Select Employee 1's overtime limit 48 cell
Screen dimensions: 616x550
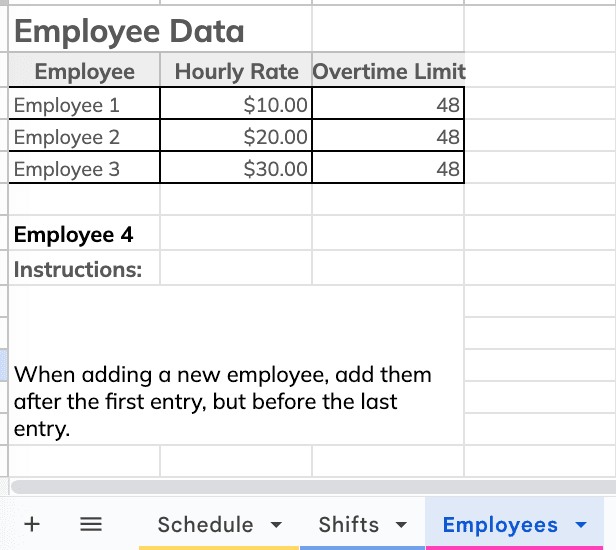(388, 103)
